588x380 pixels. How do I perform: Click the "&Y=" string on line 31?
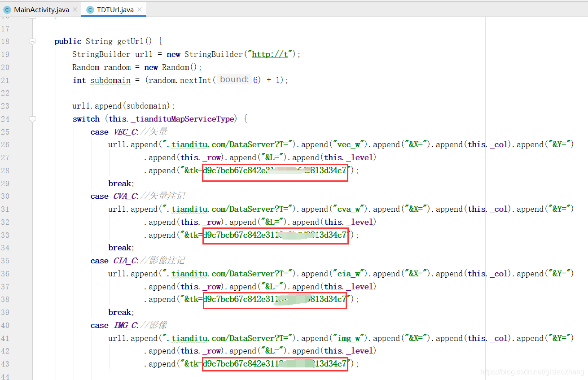click(559, 209)
